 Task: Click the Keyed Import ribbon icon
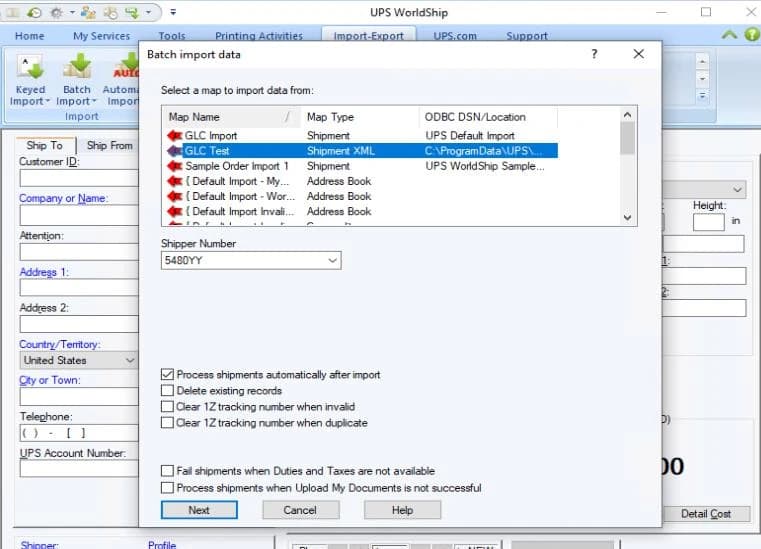pos(30,67)
